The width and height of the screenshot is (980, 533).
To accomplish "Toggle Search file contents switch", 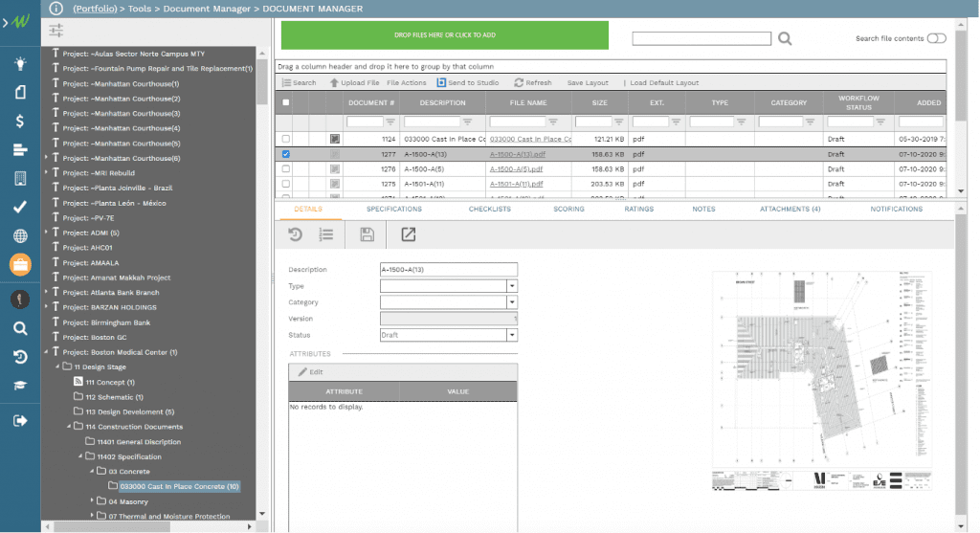I will [936, 38].
